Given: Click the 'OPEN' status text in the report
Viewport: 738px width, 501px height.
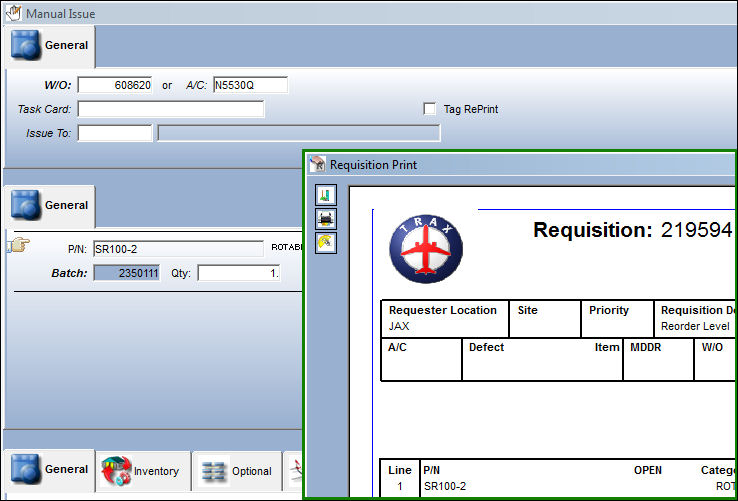Looking at the screenshot, I should (x=648, y=470).
